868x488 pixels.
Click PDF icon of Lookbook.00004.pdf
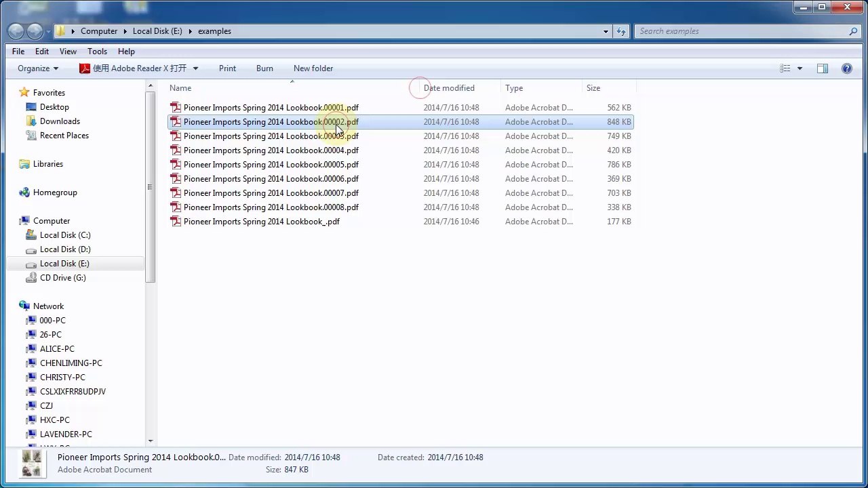point(176,150)
